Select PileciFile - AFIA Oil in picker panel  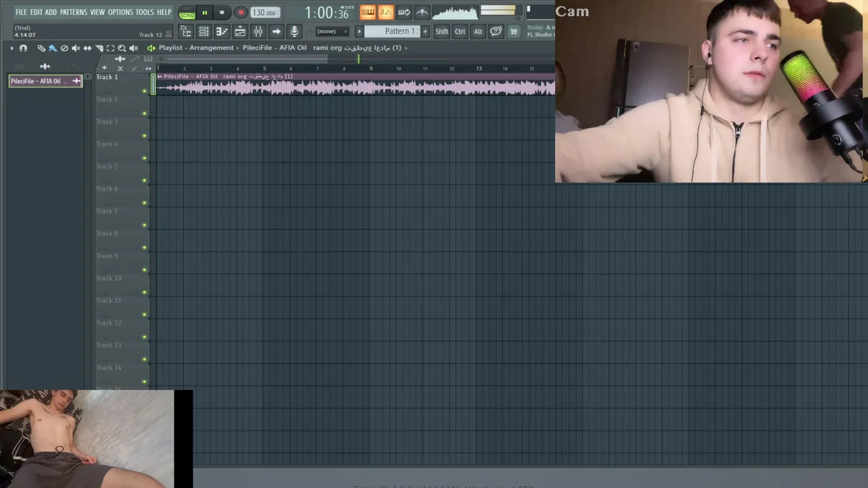coord(45,81)
